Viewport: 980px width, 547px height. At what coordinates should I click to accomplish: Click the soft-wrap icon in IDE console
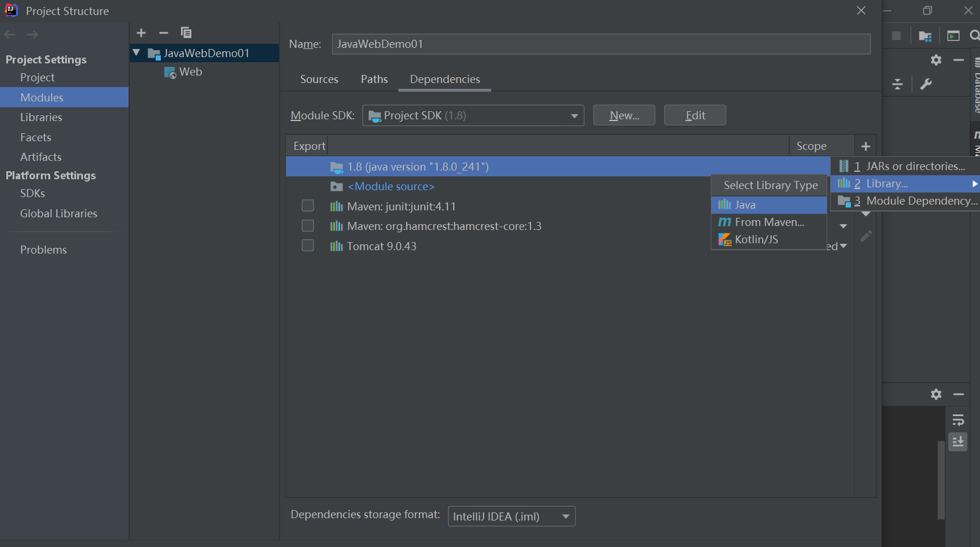958,420
